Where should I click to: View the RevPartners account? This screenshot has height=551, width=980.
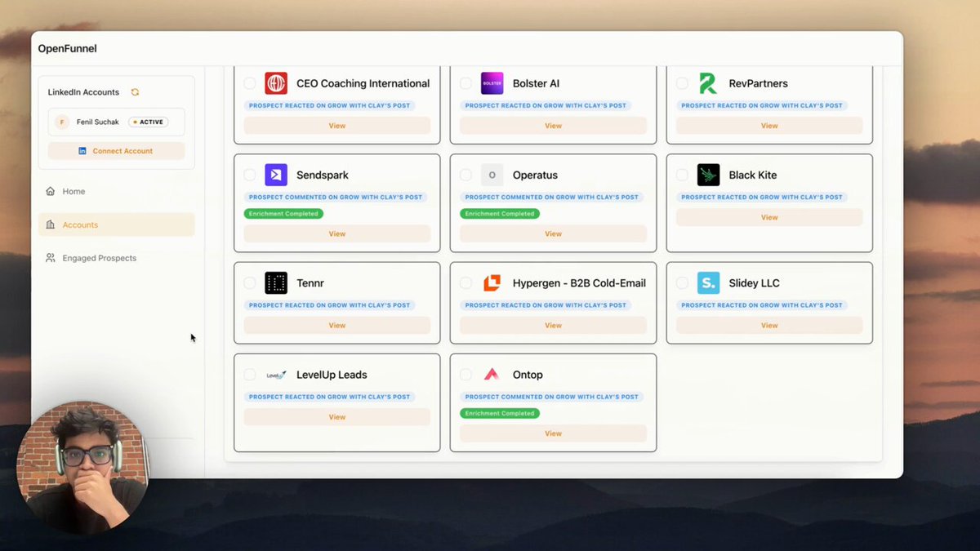point(769,126)
